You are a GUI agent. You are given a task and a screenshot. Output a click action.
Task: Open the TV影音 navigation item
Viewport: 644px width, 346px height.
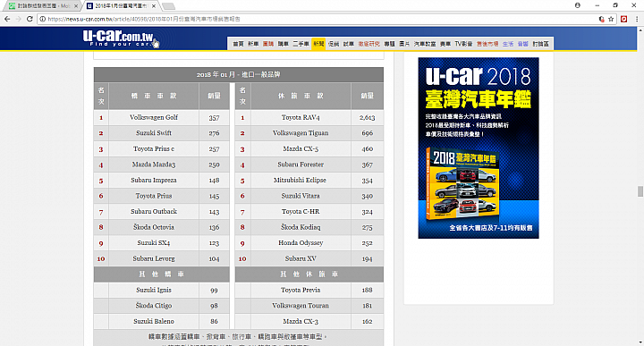point(463,44)
